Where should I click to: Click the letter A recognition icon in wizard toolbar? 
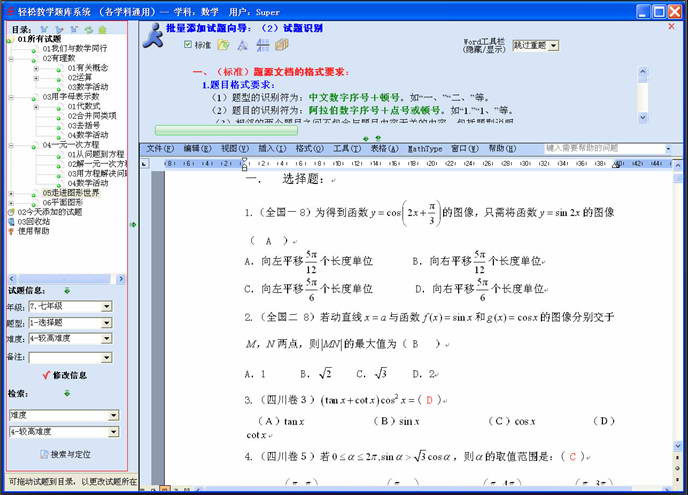click(242, 45)
